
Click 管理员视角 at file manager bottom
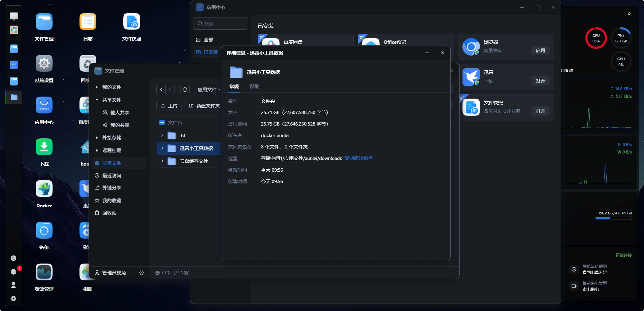tap(110, 273)
